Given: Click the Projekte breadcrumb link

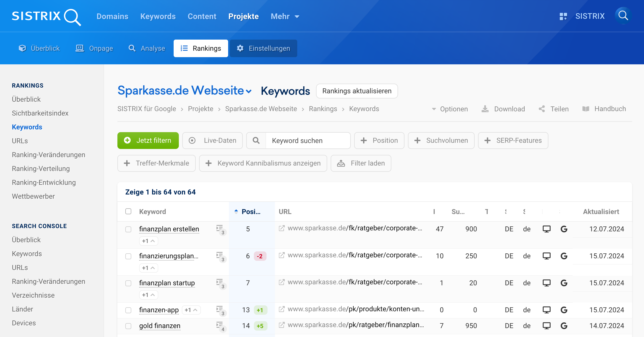Looking at the screenshot, I should pyautogui.click(x=200, y=109).
